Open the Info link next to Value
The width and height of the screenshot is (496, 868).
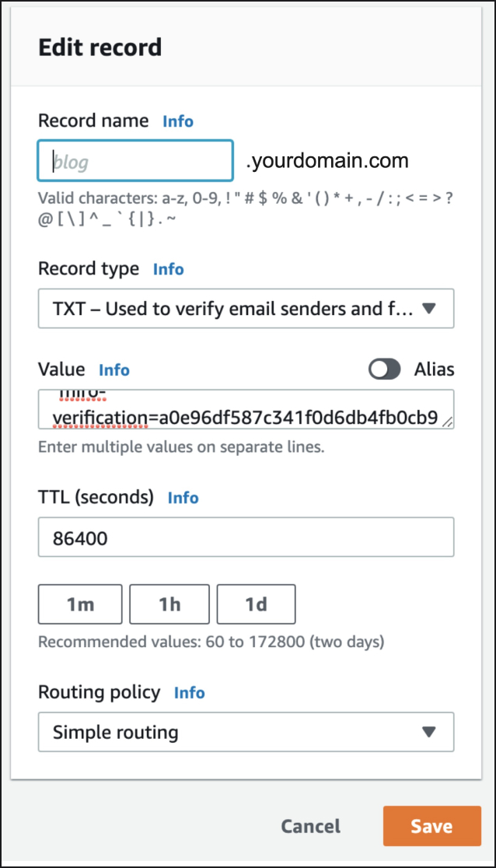114,370
